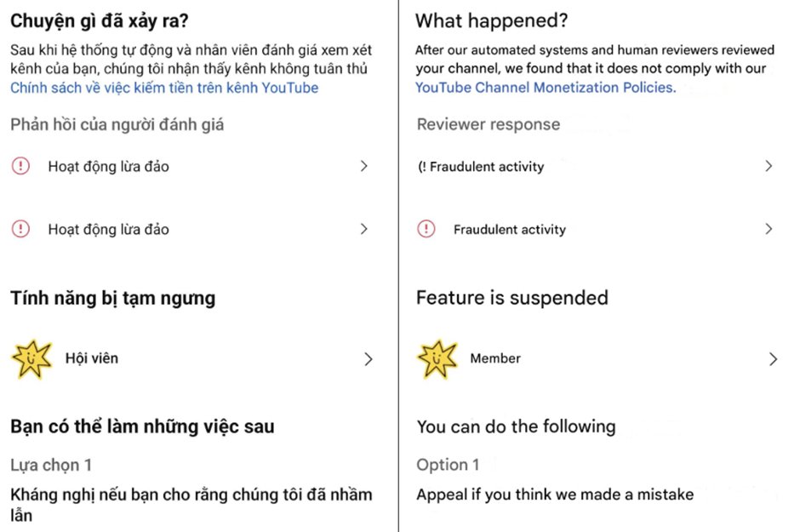
Task: Click the top "Hoạt động lừa đảo" text
Action: [x=108, y=167]
